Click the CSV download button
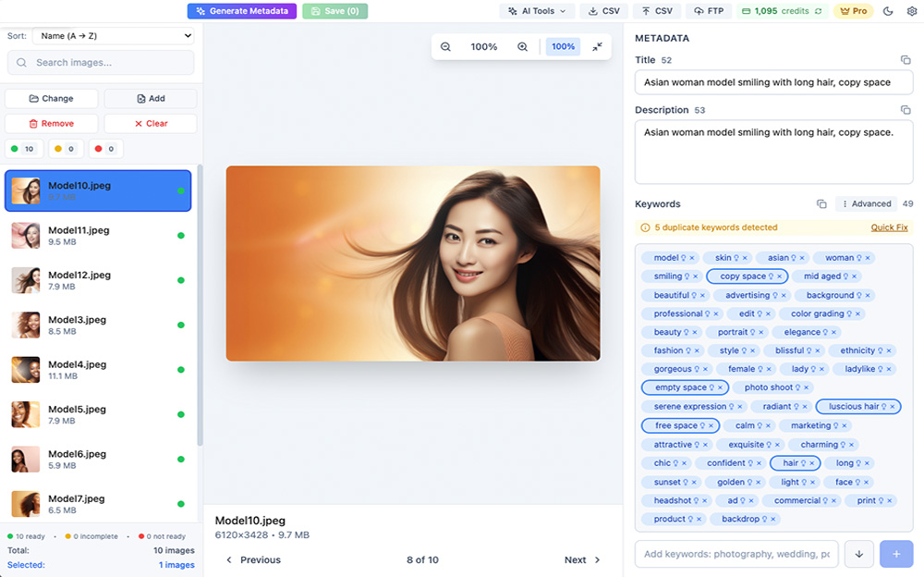This screenshot has width=924, height=577. point(604,11)
